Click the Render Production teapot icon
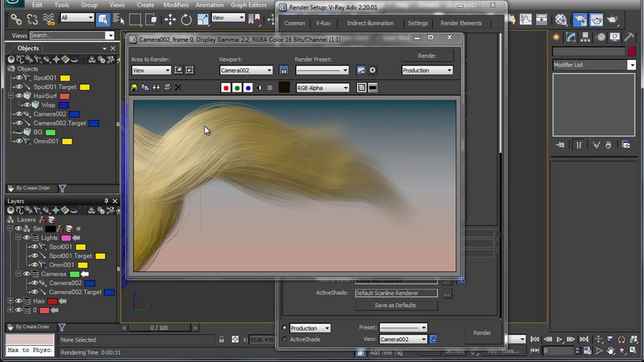Viewport: 644px width, 362px height. point(613,20)
